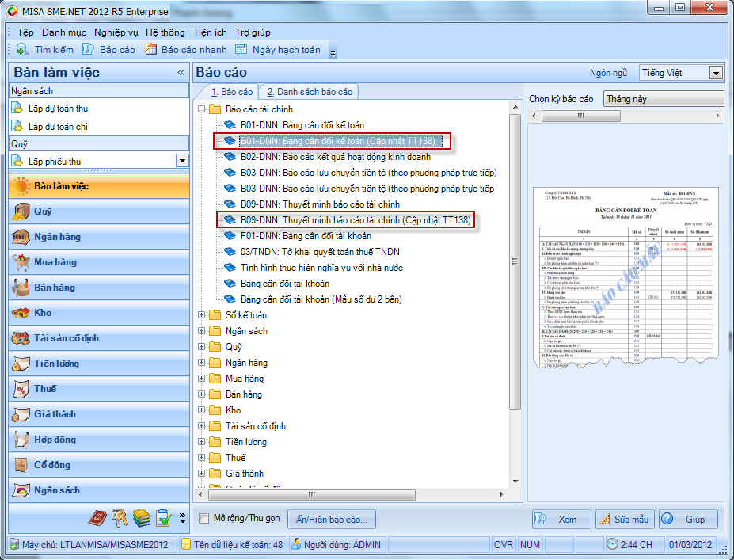
Task: Open the Ngân sách module icon at sidebar bottom
Action: (x=20, y=490)
